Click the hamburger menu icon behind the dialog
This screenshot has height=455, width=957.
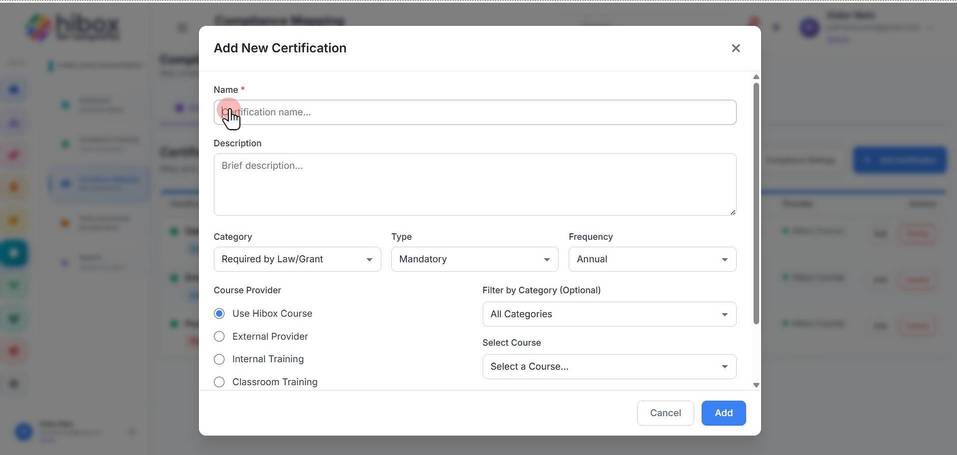coord(182,27)
